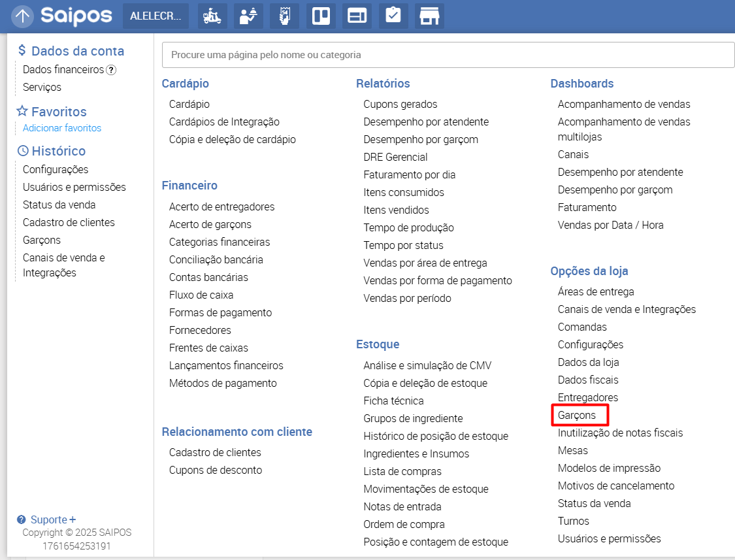Image resolution: width=735 pixels, height=560 pixels.
Task: Open the clipboard checkmark icon
Action: (393, 16)
